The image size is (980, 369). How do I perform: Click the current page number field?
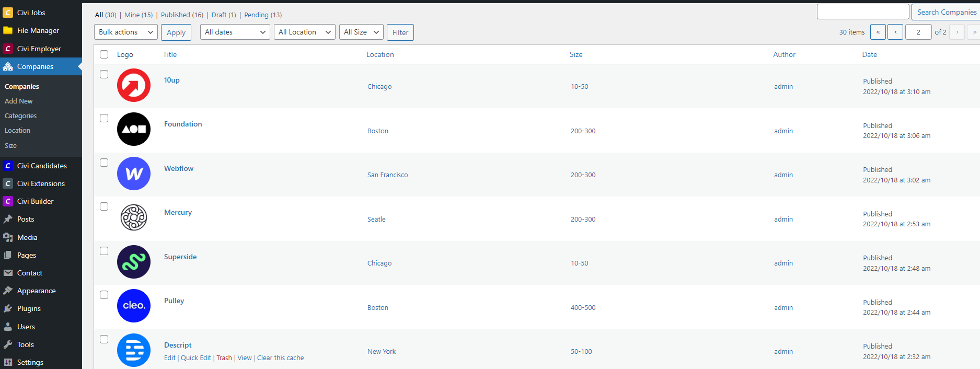click(918, 32)
